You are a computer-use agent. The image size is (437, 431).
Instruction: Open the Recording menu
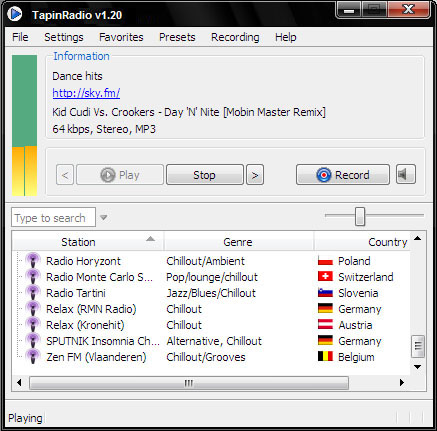pos(235,37)
